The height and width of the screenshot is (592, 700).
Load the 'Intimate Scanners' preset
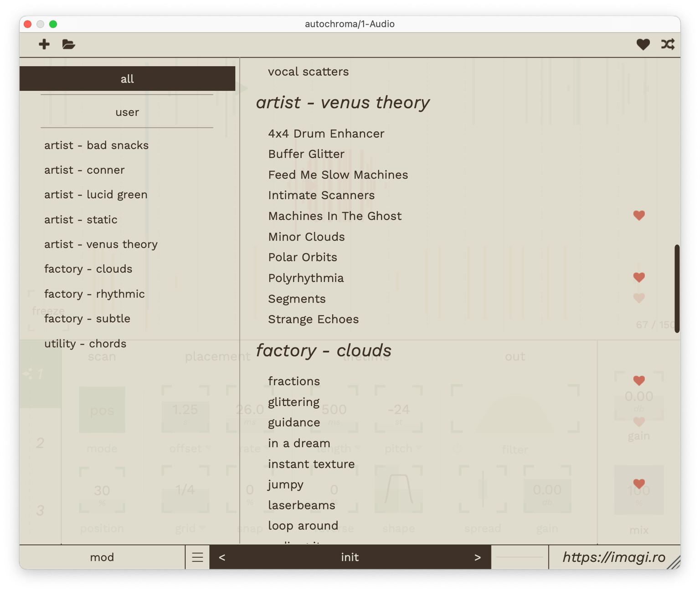(321, 195)
